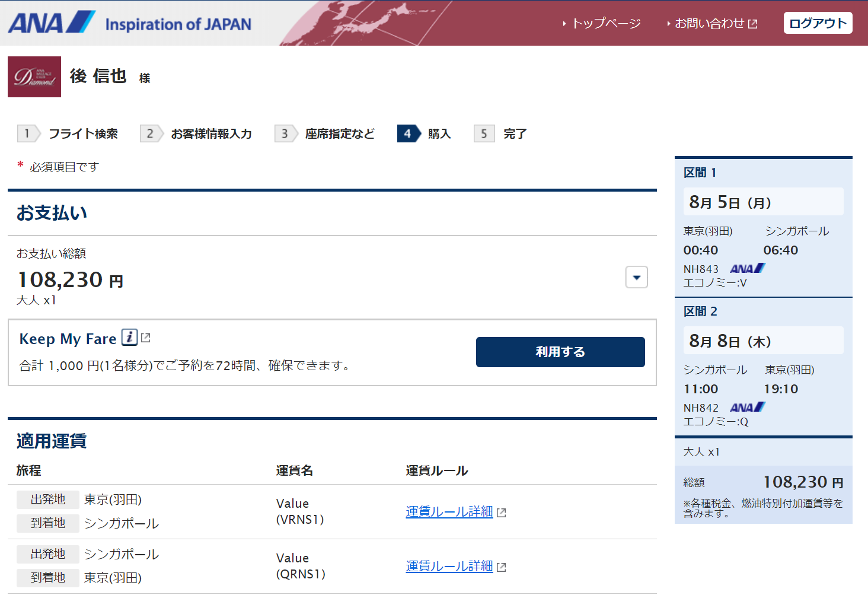
Task: Select step 4 購入
Action: (425, 133)
